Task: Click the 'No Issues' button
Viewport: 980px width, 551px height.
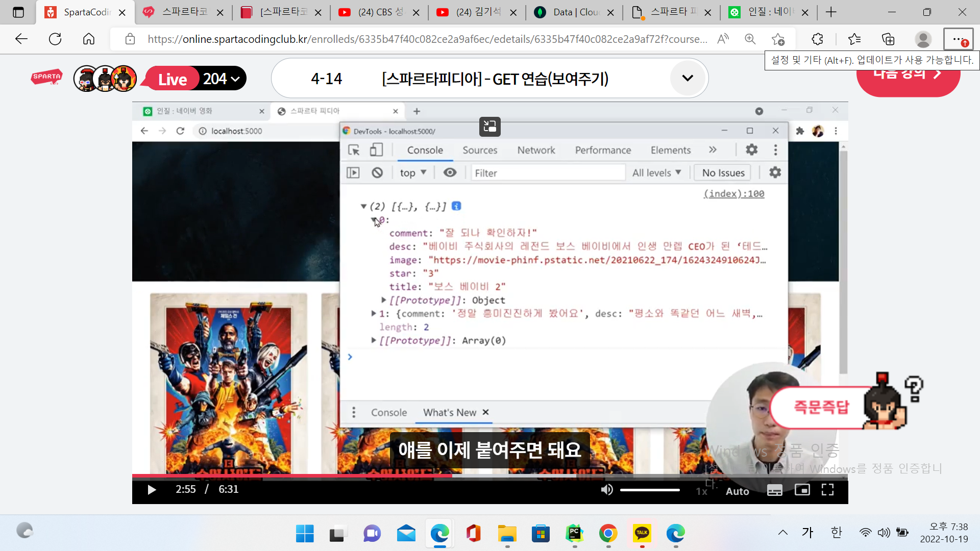Action: pyautogui.click(x=722, y=172)
